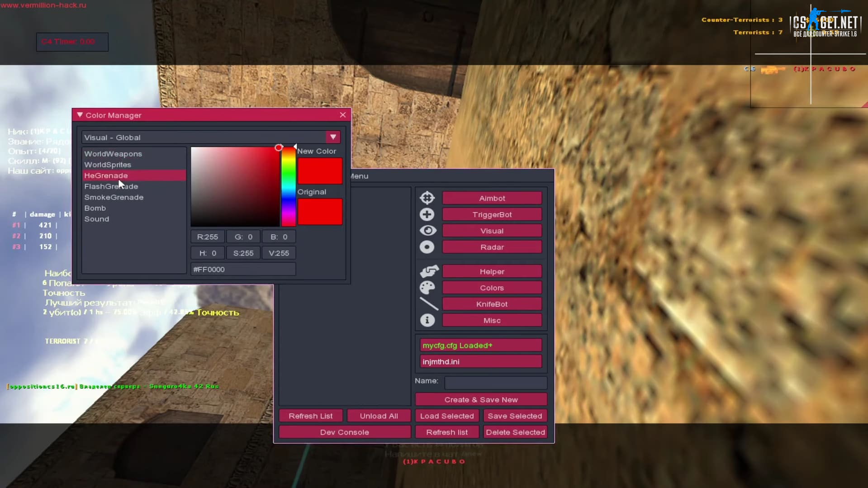Click the B: 0 blue value field
Image resolution: width=868 pixels, height=488 pixels.
[x=279, y=237]
